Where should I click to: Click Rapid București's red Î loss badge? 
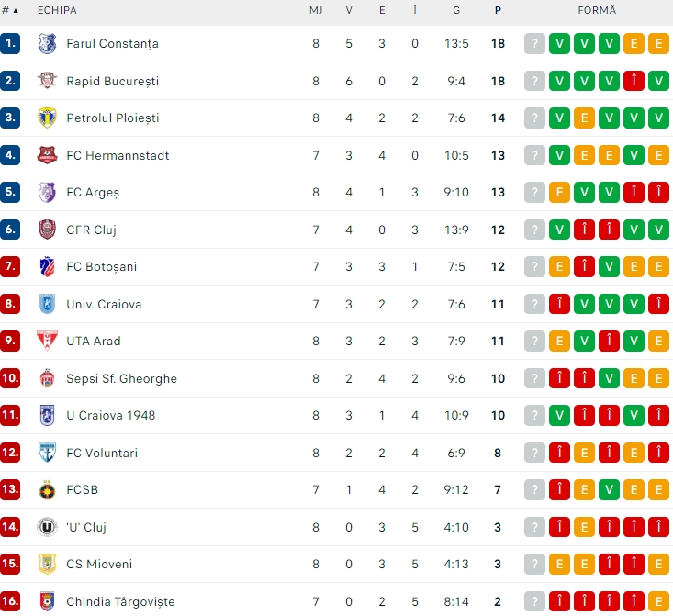coord(633,81)
